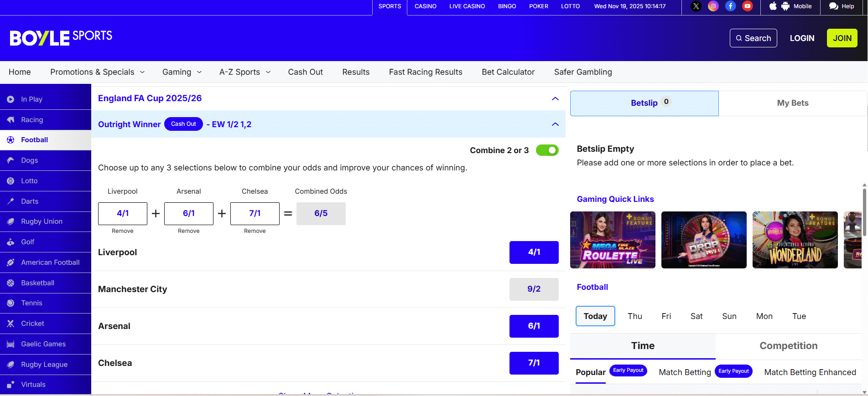Image resolution: width=868 pixels, height=396 pixels.
Task: Remove Liverpool from combined selection
Action: click(123, 231)
